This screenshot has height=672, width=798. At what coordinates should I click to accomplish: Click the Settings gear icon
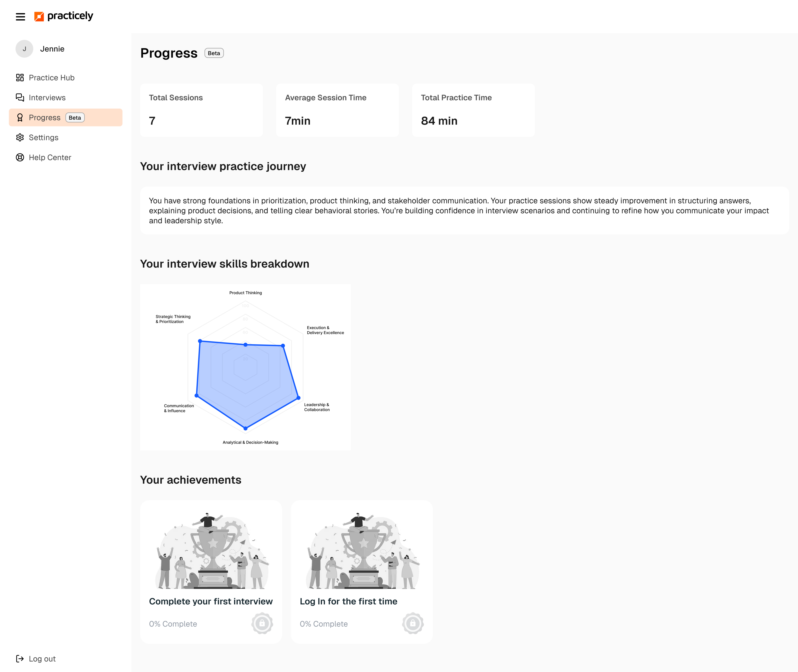(20, 138)
